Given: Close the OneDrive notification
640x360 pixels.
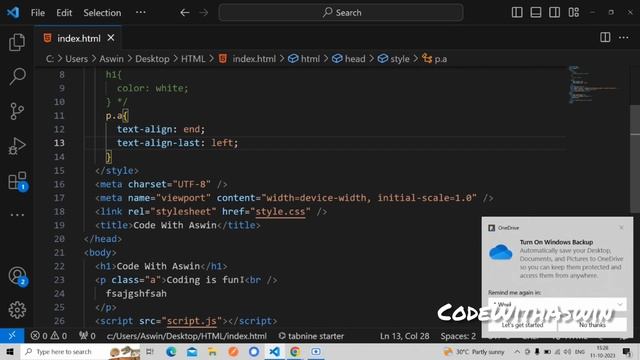Looking at the screenshot, I should 621,227.
